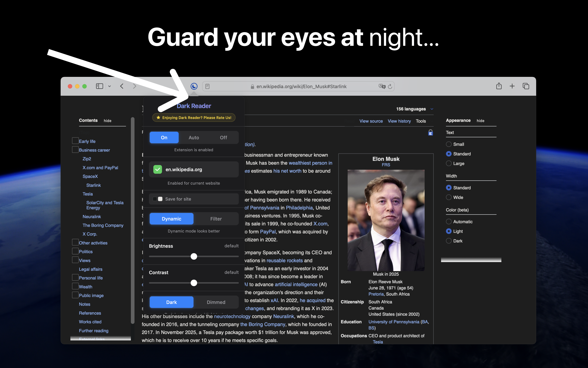Open the Pretoria link in infobox
588x368 pixels.
376,294
